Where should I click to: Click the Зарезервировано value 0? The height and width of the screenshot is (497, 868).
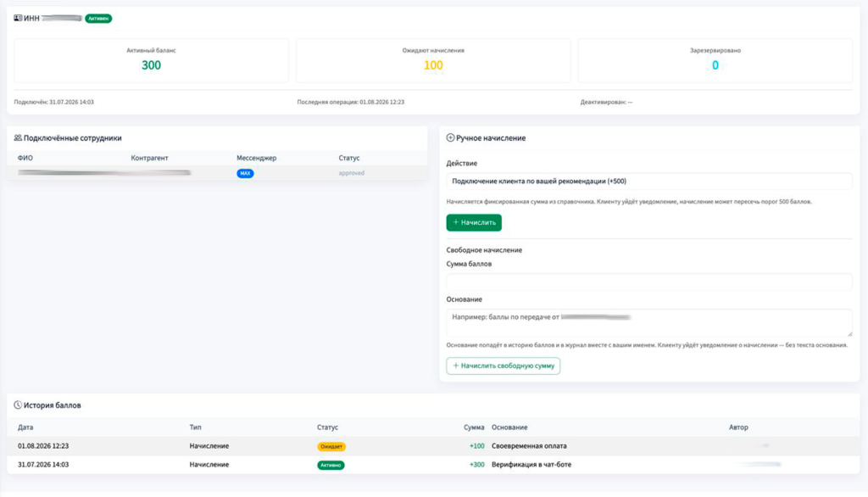[715, 65]
